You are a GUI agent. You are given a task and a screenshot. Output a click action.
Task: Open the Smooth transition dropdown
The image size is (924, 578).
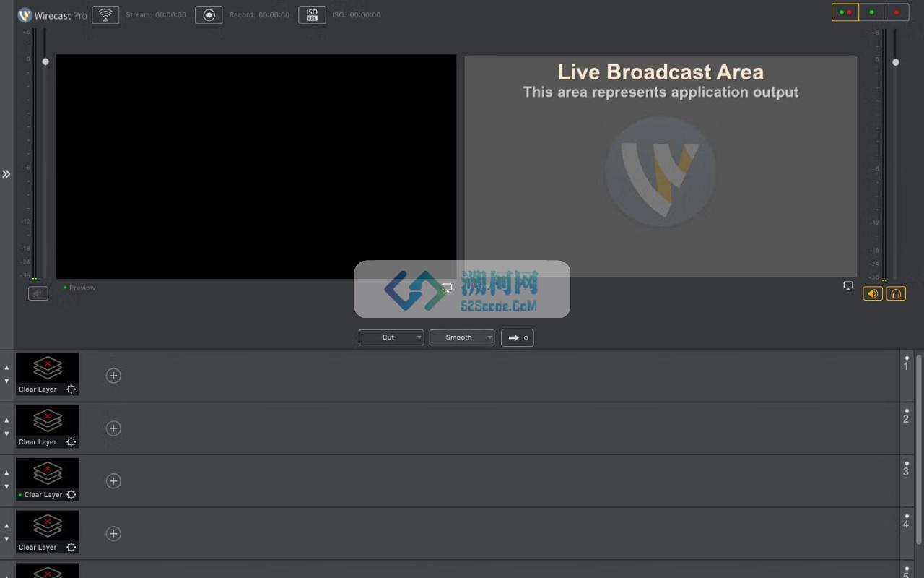(462, 337)
